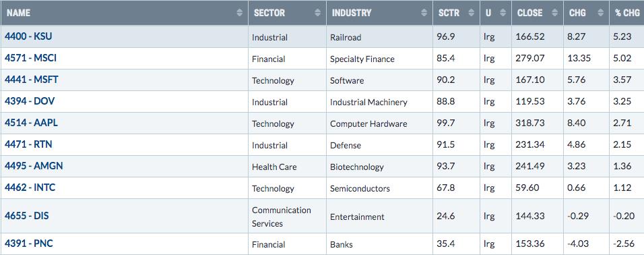Open the 4391 - PNC link
The width and height of the screenshot is (644, 255).
pyautogui.click(x=29, y=244)
